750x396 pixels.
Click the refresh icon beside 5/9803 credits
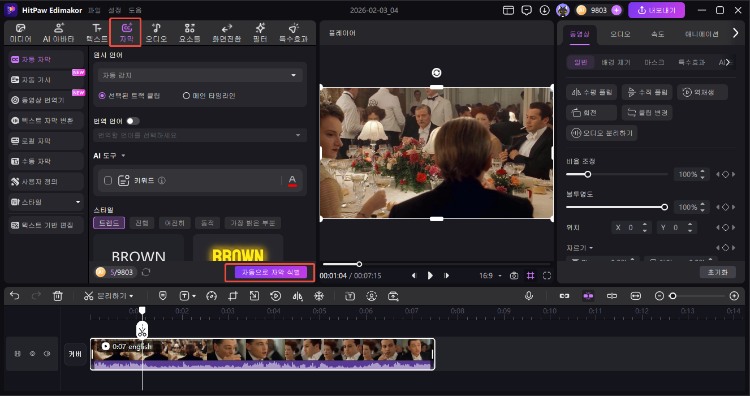point(146,272)
